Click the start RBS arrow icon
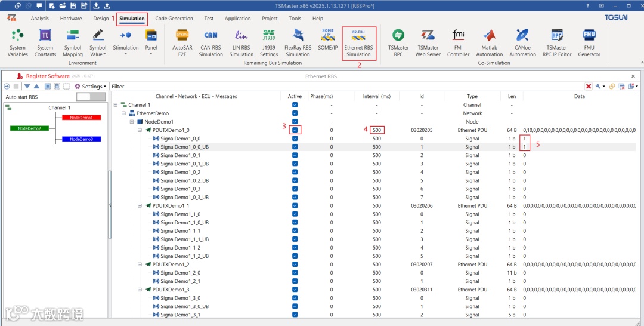The image size is (644, 326). point(7,87)
